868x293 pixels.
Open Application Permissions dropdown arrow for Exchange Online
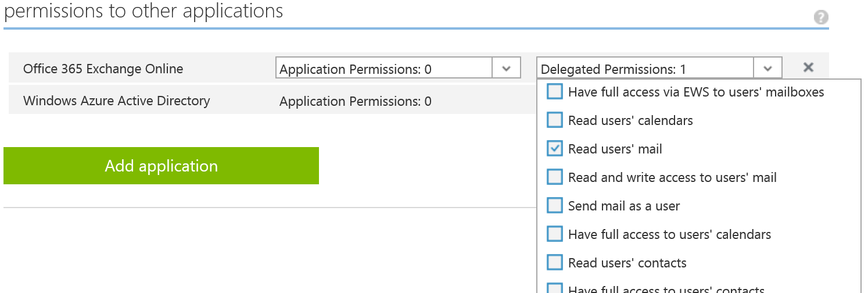coord(506,69)
